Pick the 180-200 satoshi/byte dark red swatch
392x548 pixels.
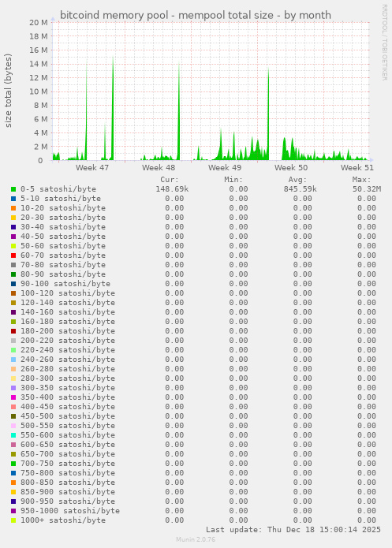[x=13, y=330]
